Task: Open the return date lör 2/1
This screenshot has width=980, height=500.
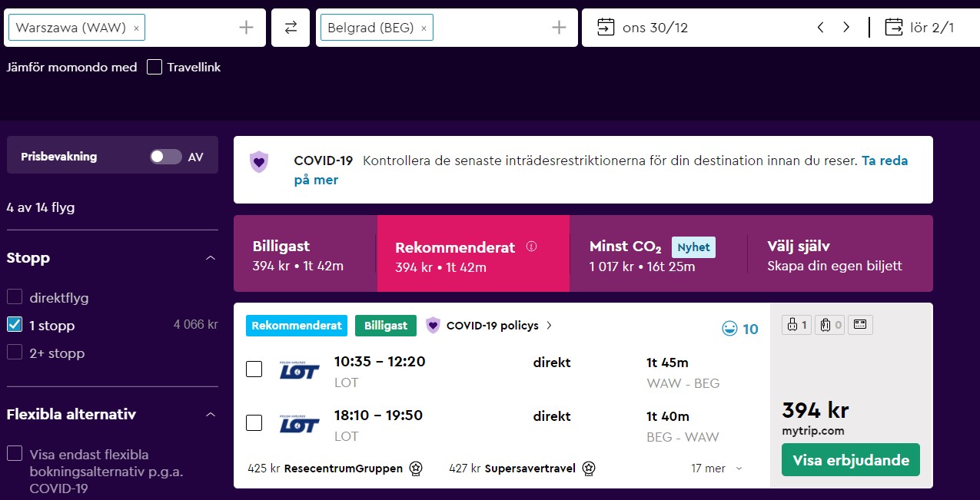Action: (x=920, y=28)
